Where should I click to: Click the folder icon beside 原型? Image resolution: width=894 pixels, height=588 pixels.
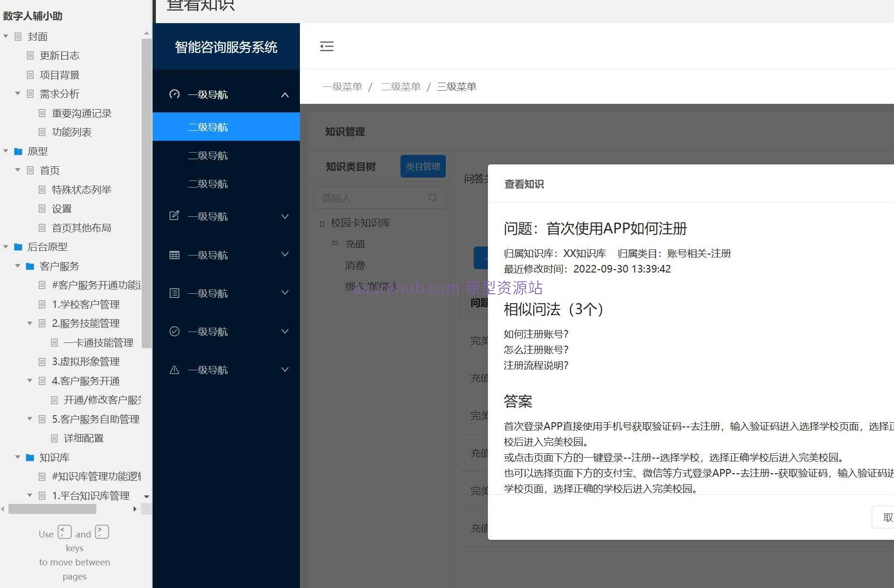point(18,151)
